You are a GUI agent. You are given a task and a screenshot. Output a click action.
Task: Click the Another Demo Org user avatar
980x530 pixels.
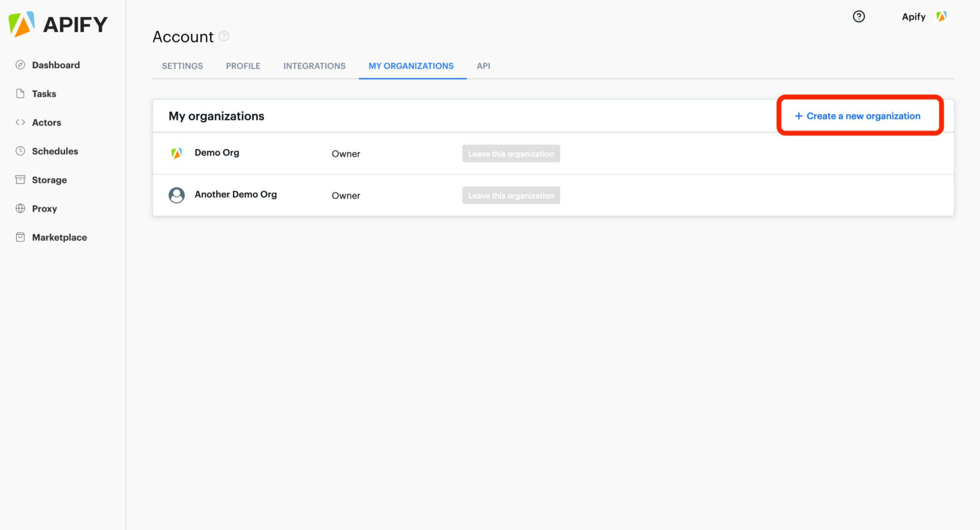[x=177, y=195]
